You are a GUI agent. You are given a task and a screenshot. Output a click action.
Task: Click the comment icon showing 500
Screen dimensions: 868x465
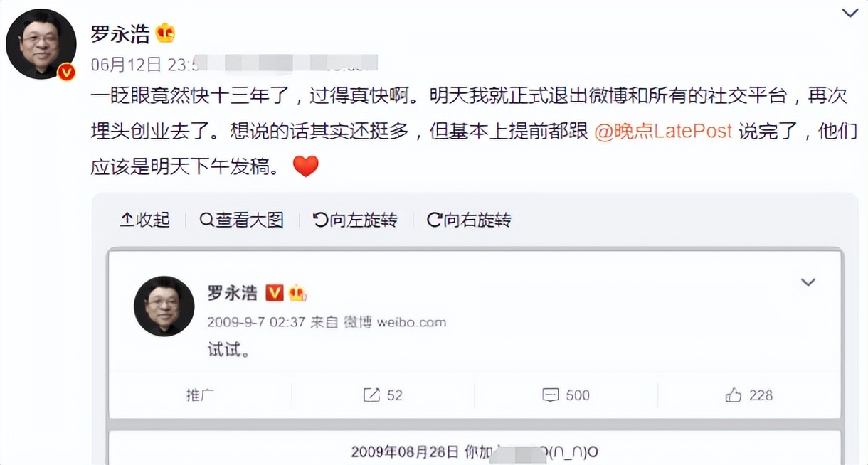566,395
